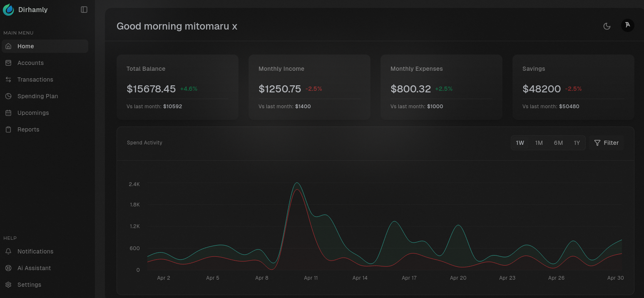Click the Upcomings calendar icon
Viewport: 644px width, 298px height.
click(x=9, y=112)
